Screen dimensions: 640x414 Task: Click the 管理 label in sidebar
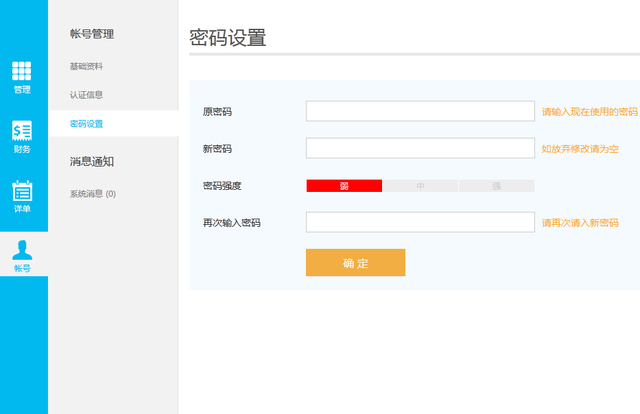click(x=22, y=90)
